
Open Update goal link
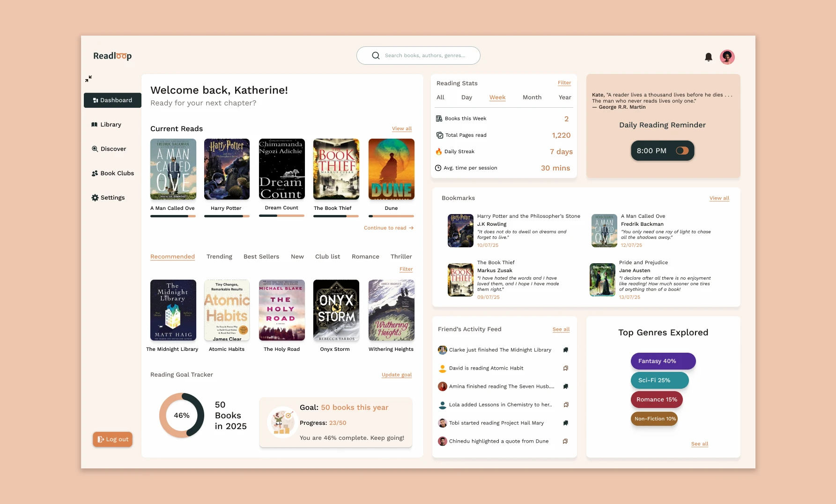click(x=397, y=375)
